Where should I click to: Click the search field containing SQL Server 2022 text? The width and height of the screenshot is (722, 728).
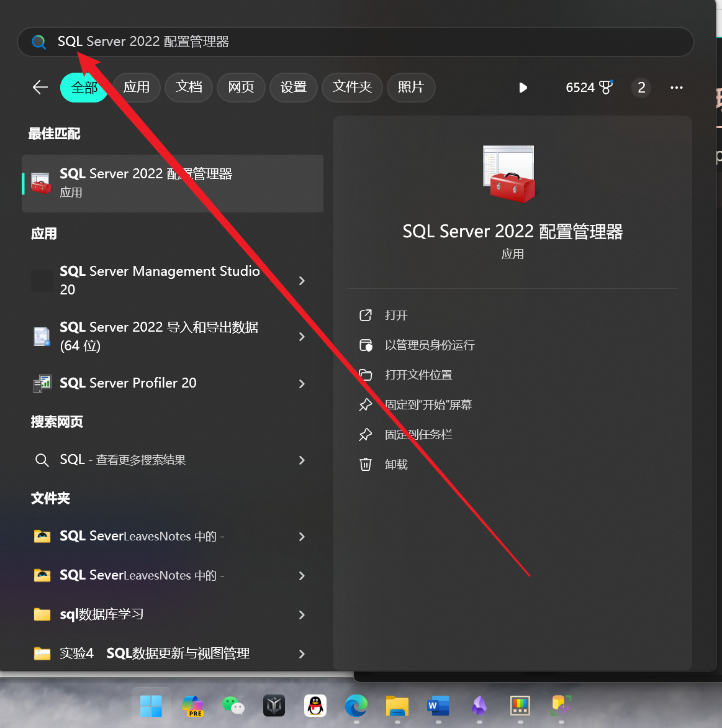(x=356, y=42)
